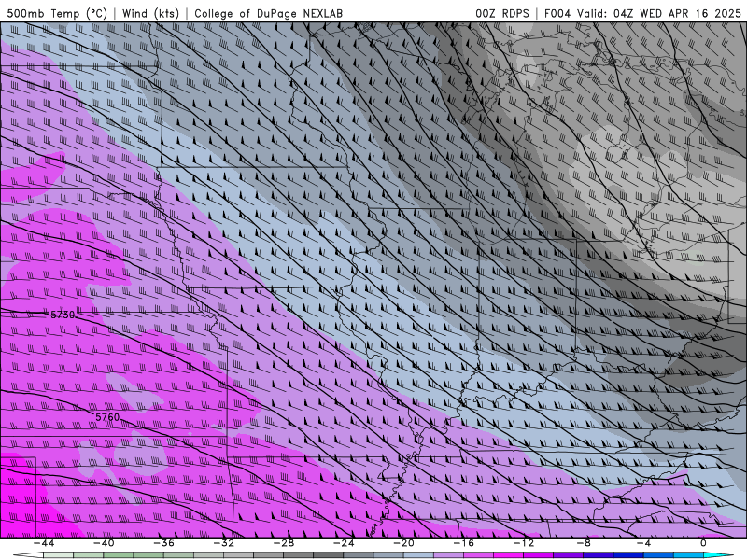Click the -32 colorbar tick label
This screenshot has width=747, height=560.
point(223,543)
